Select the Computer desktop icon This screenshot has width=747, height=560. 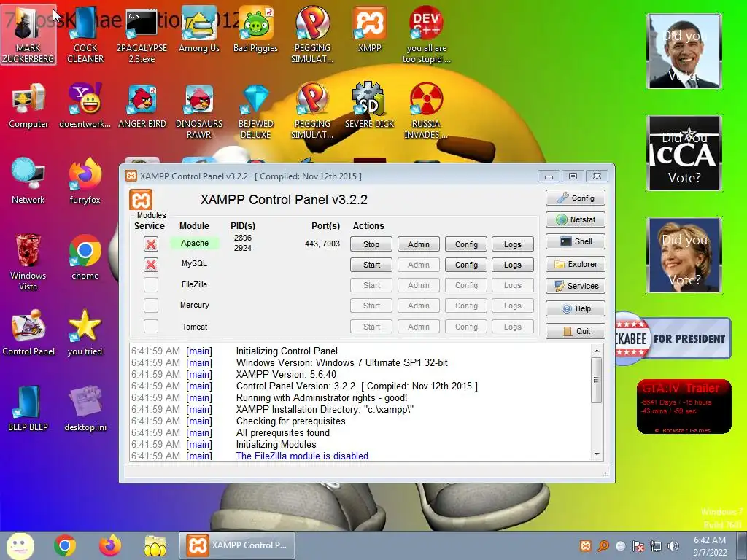(x=28, y=106)
